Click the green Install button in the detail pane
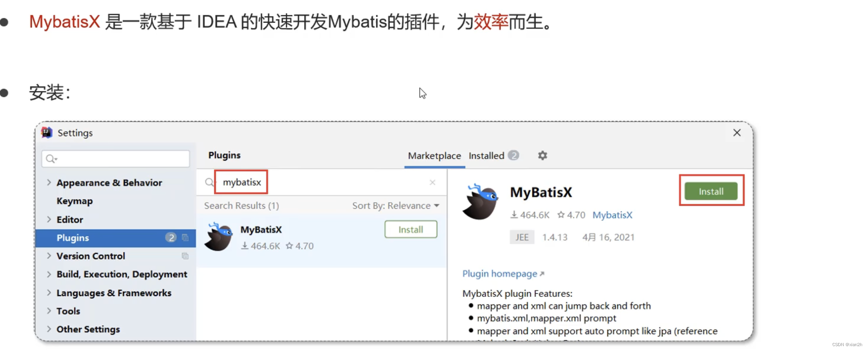This screenshot has width=868, height=350. [711, 191]
